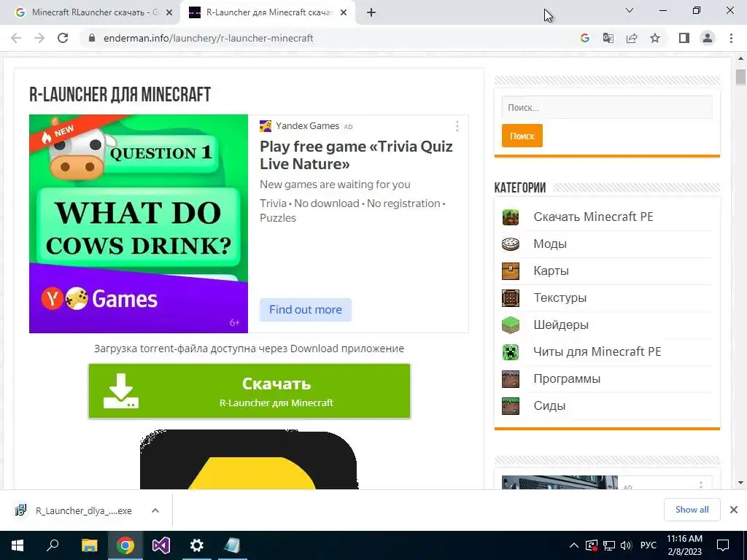Screen dimensions: 747x560
Task: Open the Моды category link
Action: point(550,244)
